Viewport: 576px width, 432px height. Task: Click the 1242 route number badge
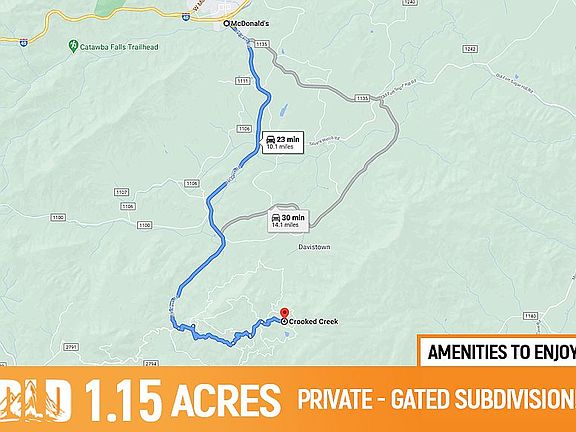470,49
